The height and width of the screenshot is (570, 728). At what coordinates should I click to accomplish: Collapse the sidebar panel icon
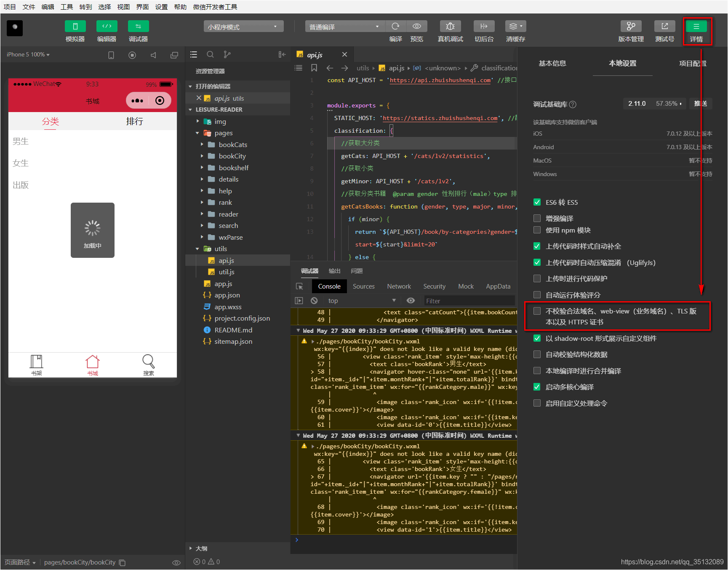pyautogui.click(x=282, y=54)
